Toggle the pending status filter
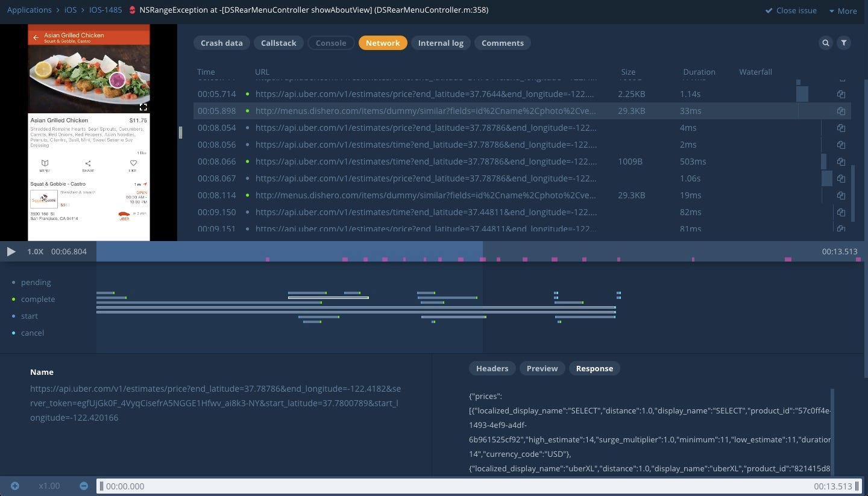 [x=36, y=282]
